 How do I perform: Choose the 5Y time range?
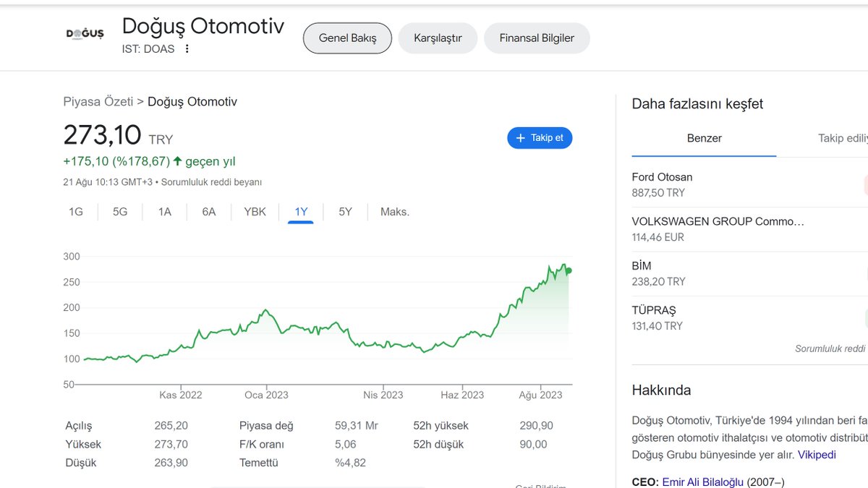pos(346,212)
